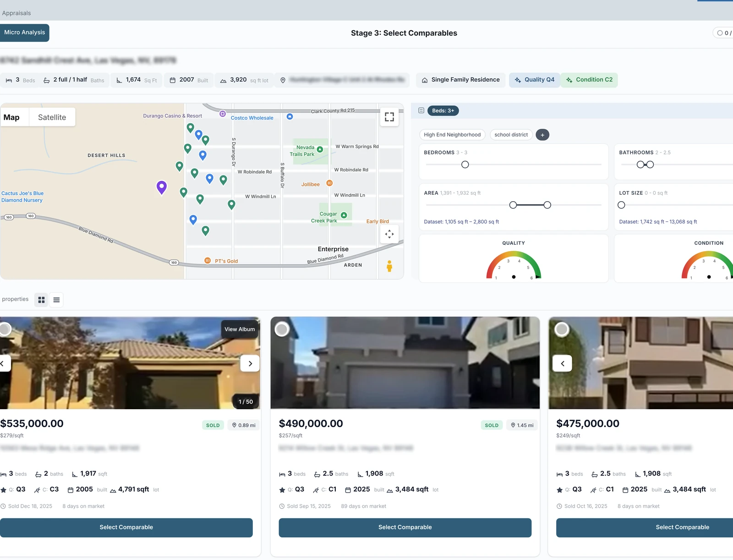Open the Micro Analysis tab
733x560 pixels.
24,33
